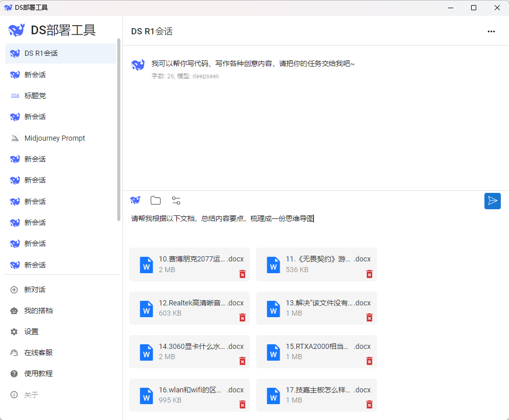509x420 pixels.
Task: Click the folder icon to attach files
Action: [156, 201]
